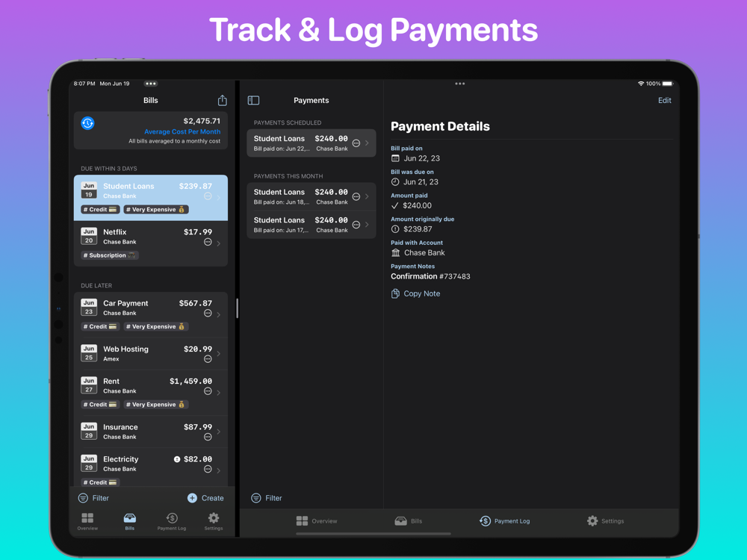
Task: Tap the Jun 25 Web Hosting calendar icon
Action: pos(89,353)
